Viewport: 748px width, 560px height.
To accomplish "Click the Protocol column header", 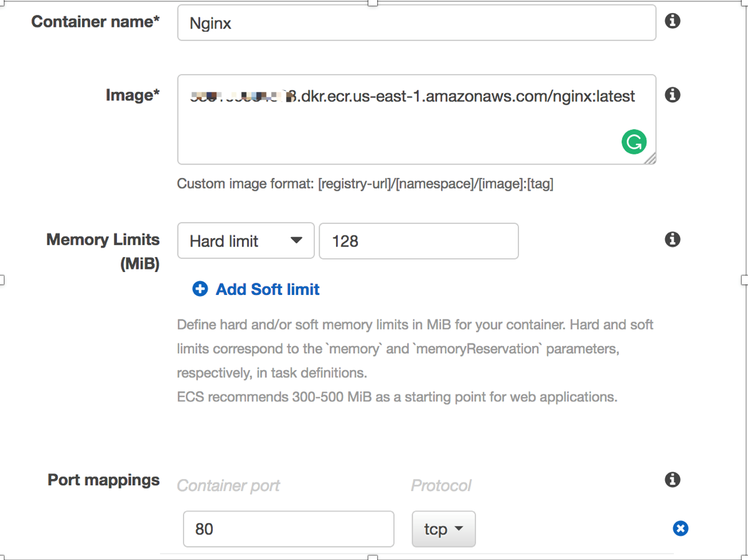I will tap(441, 486).
